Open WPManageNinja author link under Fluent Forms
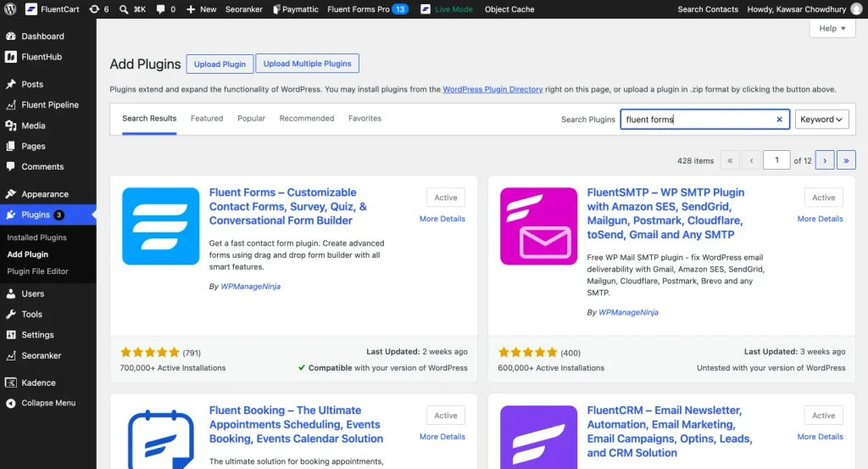This screenshot has width=868, height=469. pos(251,287)
